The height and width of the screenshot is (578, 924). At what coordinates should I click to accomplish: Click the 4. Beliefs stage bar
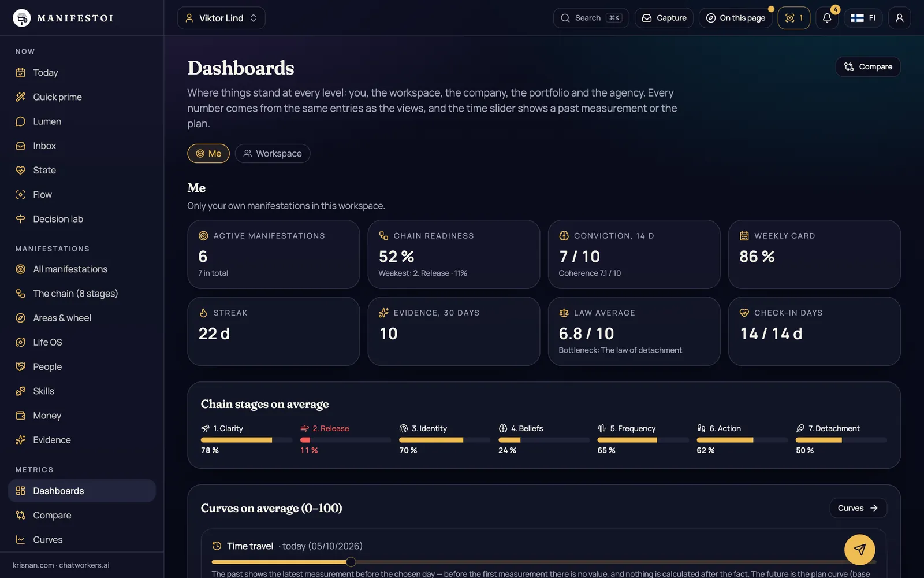544,440
